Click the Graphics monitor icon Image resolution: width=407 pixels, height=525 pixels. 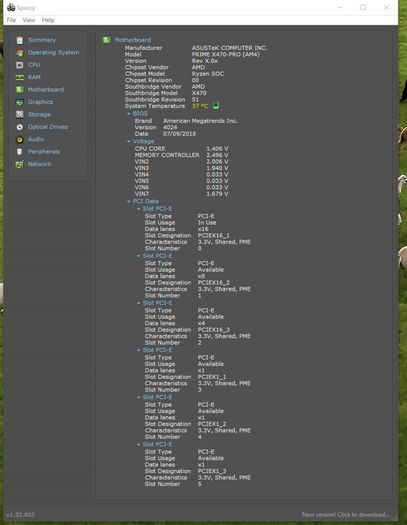pos(20,102)
